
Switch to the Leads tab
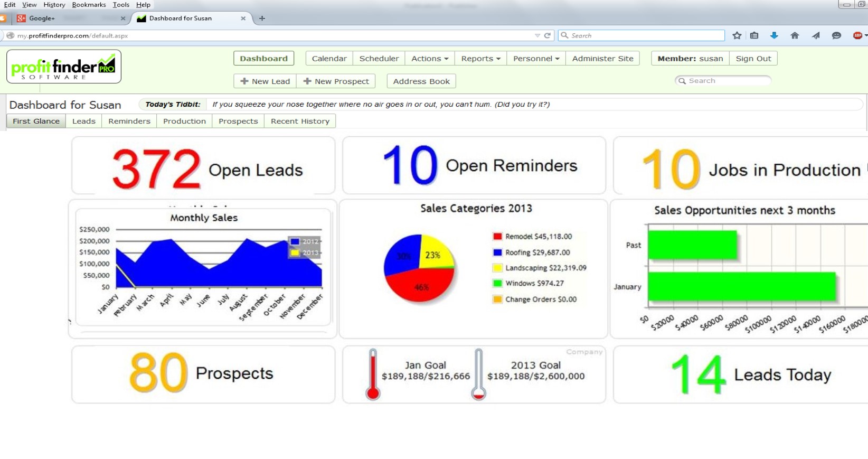pyautogui.click(x=84, y=121)
